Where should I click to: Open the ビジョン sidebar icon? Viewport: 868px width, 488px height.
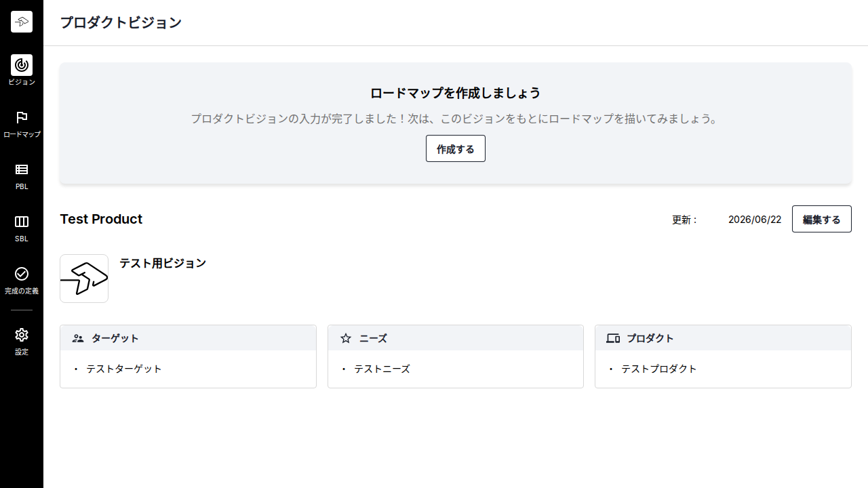[x=22, y=65]
